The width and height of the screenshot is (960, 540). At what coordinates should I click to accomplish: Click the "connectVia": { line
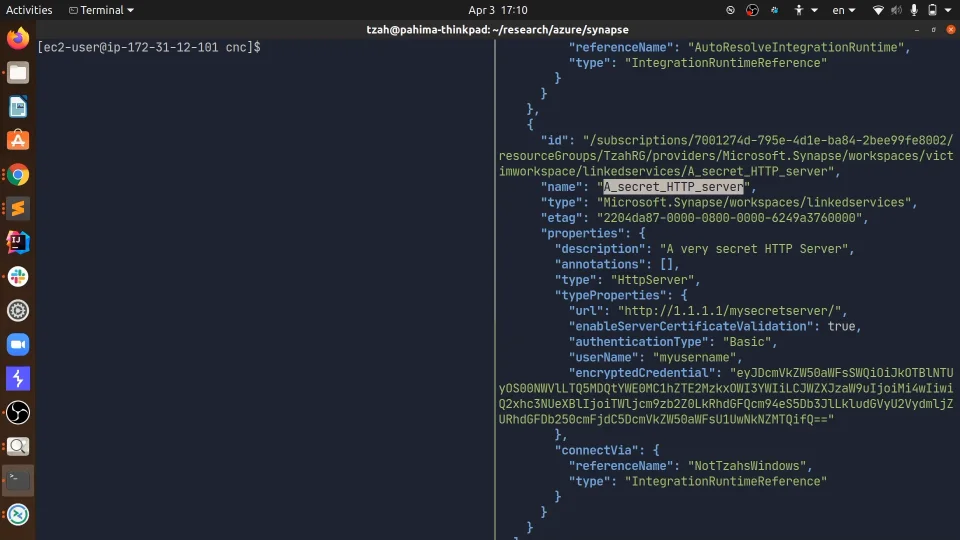607,450
